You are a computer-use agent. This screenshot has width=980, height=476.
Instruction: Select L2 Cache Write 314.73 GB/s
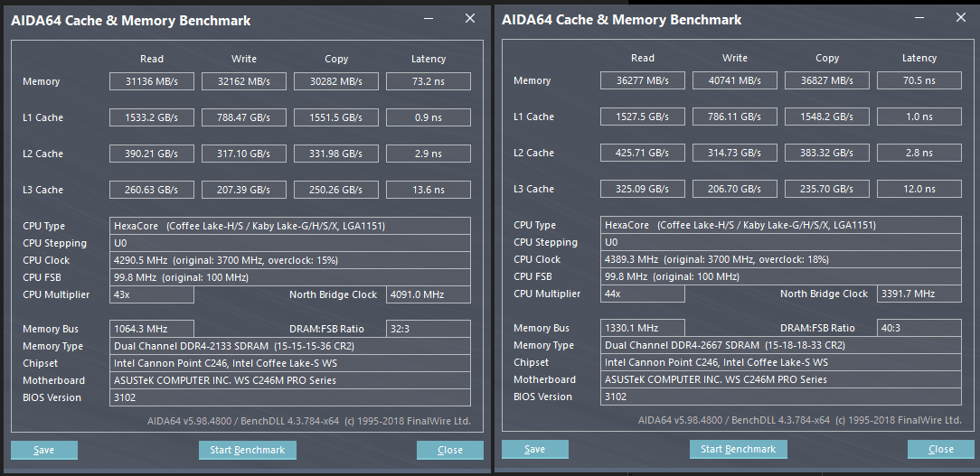[735, 153]
